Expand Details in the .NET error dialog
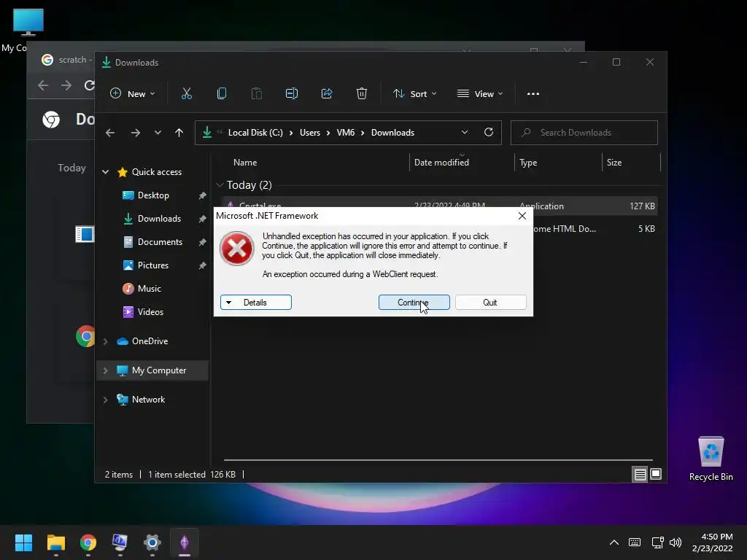The width and height of the screenshot is (747, 560). (x=256, y=303)
